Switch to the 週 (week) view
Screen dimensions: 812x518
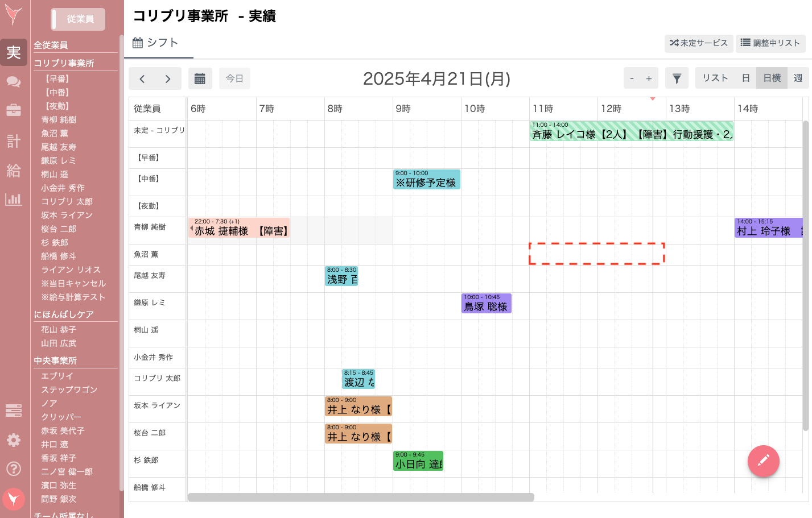pos(797,78)
